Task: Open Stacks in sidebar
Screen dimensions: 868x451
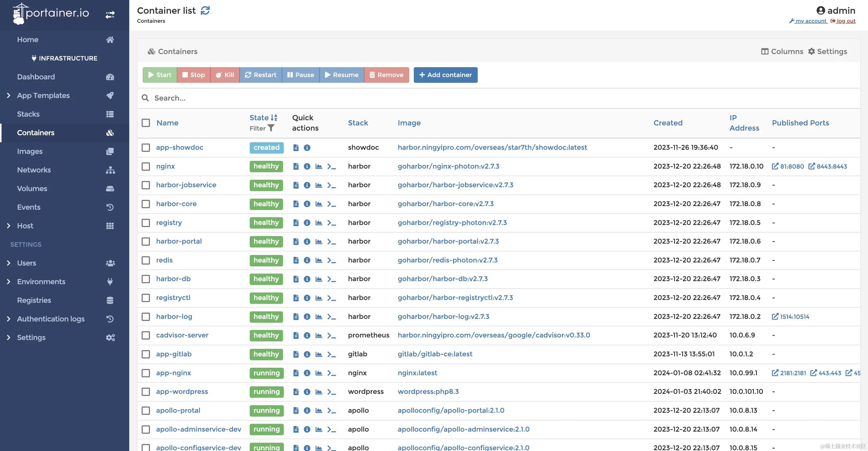Action: (x=65, y=114)
